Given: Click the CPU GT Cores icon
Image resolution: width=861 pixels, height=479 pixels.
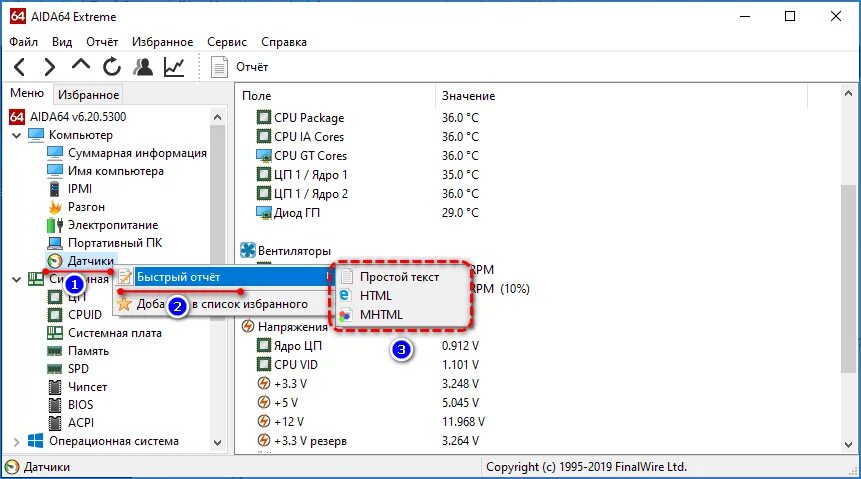Looking at the screenshot, I should 264,155.
